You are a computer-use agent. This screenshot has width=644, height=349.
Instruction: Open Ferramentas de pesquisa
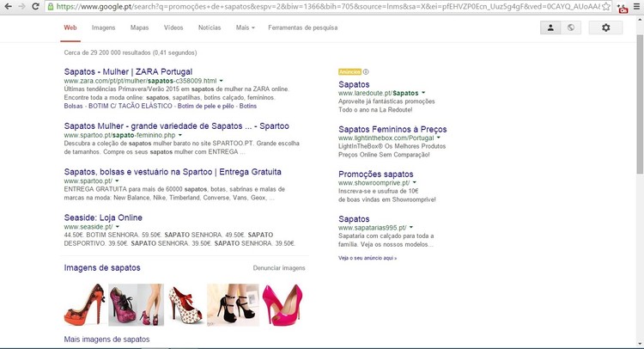[303, 28]
